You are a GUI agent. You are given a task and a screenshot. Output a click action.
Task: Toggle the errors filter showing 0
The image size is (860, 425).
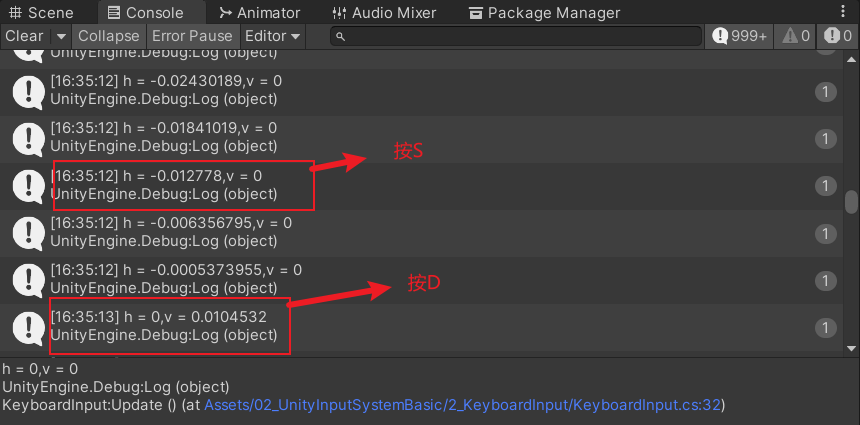[x=837, y=36]
